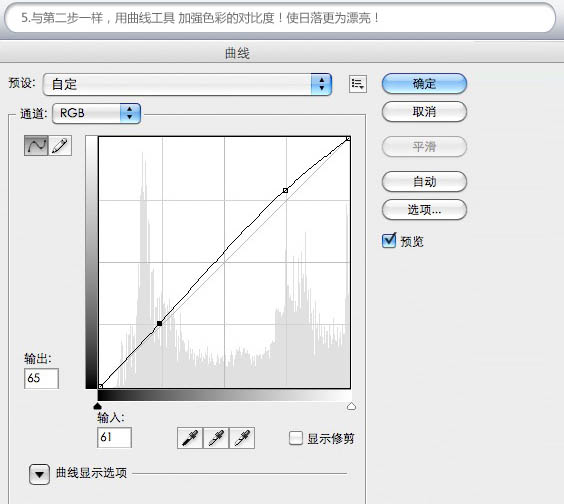Screen dimensions: 564x504
Task: Select the curve point editing tool
Action: pos(36,146)
